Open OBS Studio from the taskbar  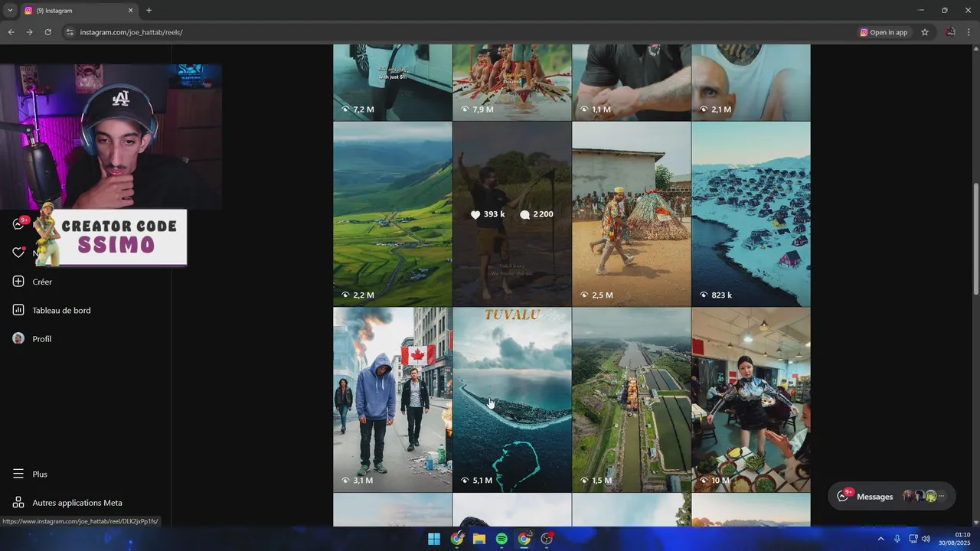[x=547, y=539]
